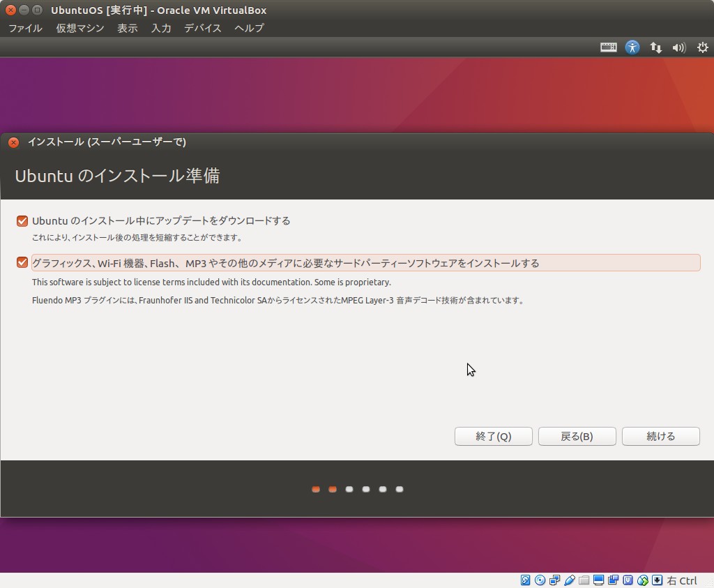Click the インストール (スーパーユーザーで) dialog title
Image resolution: width=714 pixels, height=588 pixels.
click(x=107, y=142)
